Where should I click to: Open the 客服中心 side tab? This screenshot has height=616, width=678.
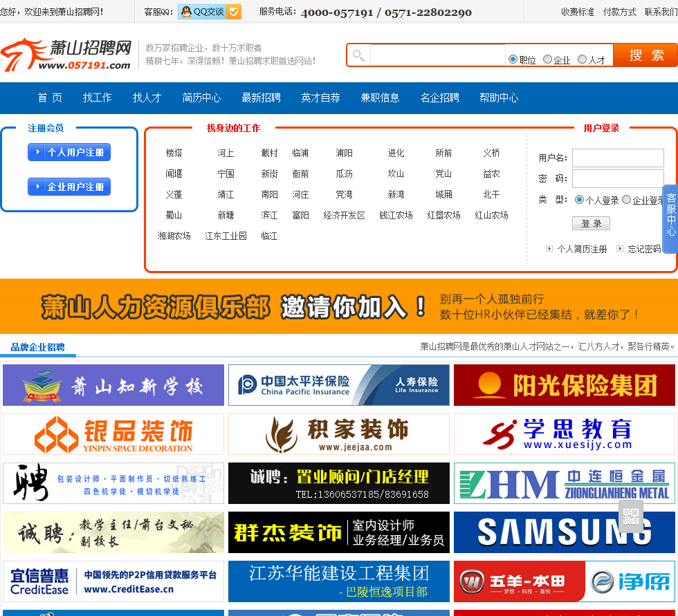pos(670,218)
